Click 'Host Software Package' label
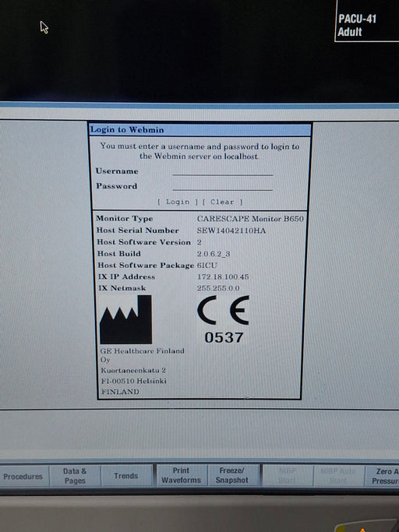399x532 pixels. (146, 265)
